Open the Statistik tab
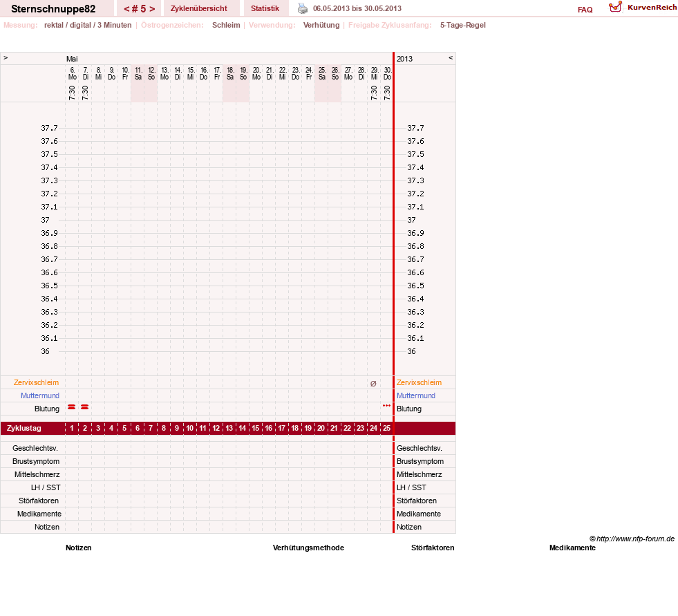Image resolution: width=678 pixels, height=616 pixels. (x=265, y=8)
